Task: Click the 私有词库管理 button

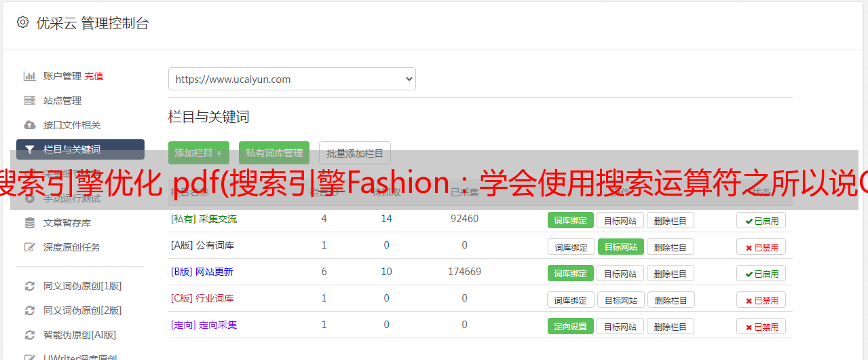Action: [274, 153]
